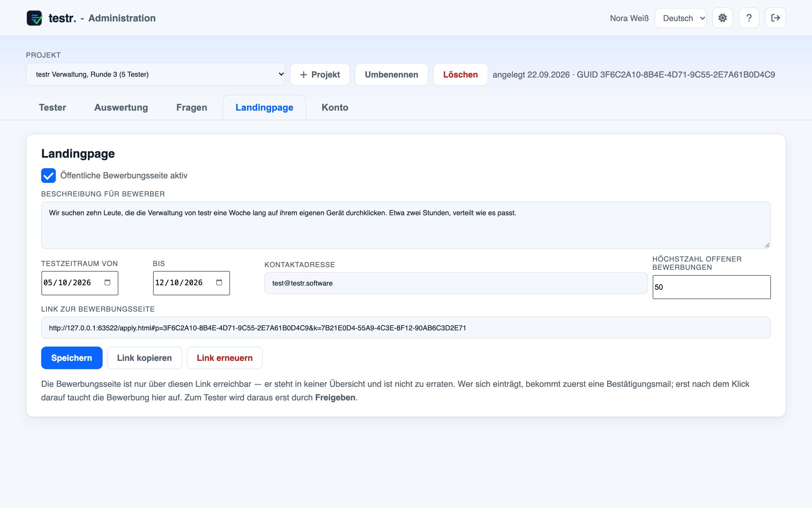Click the Administration header title
The width and height of the screenshot is (812, 508).
[122, 18]
